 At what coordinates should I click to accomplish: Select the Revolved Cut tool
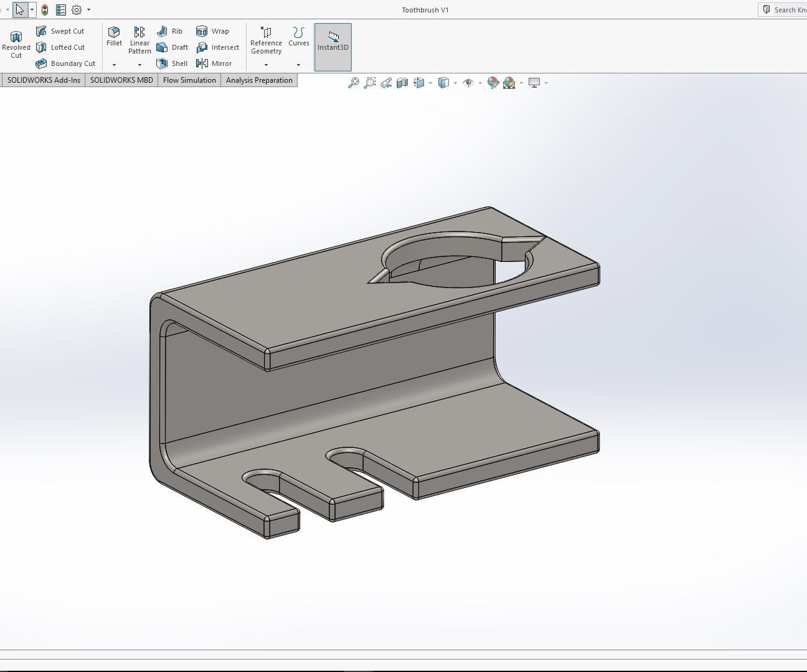point(16,45)
